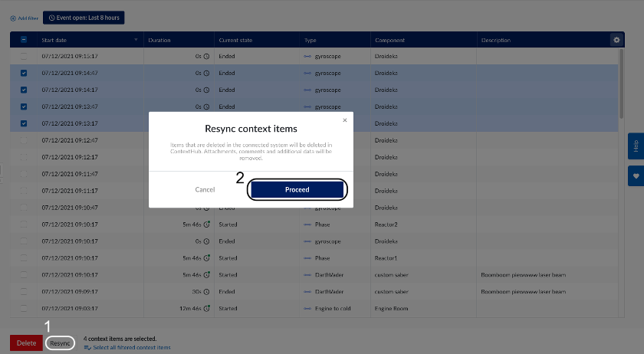Viewport: 644px width, 354px height.
Task: Open Event open: Last 8 hours filter
Action: [84, 17]
